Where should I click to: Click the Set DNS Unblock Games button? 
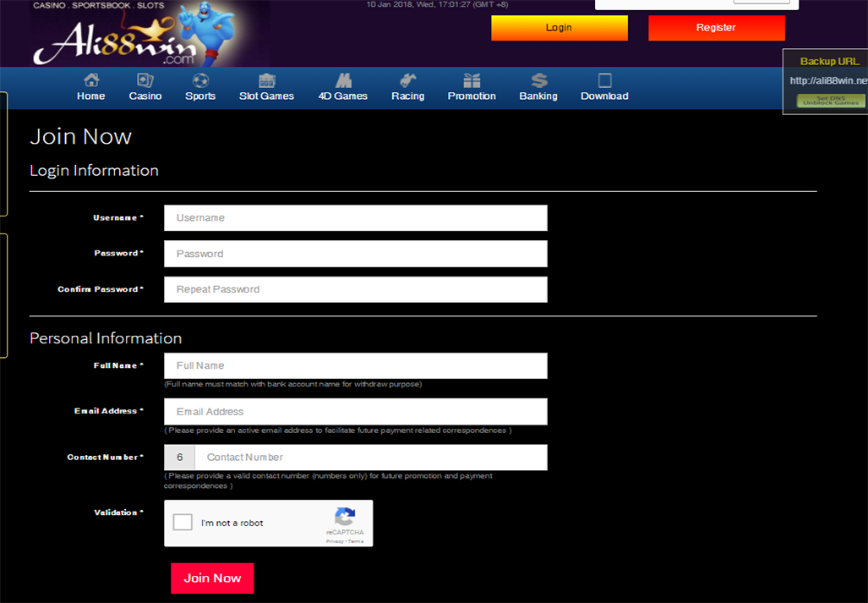click(831, 101)
